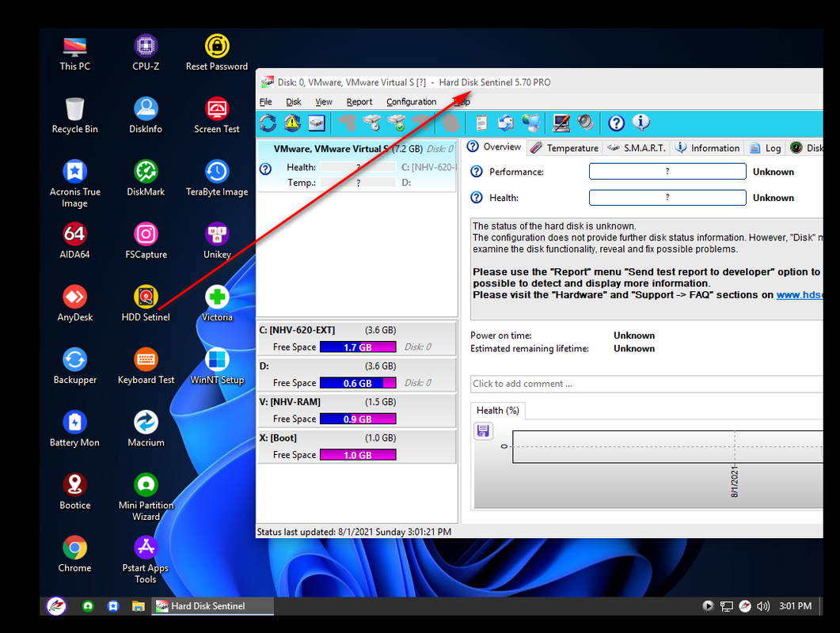Viewport: 840px width, 633px height.
Task: Click the V: [NHV-RAM] free space bar
Action: [x=358, y=419]
